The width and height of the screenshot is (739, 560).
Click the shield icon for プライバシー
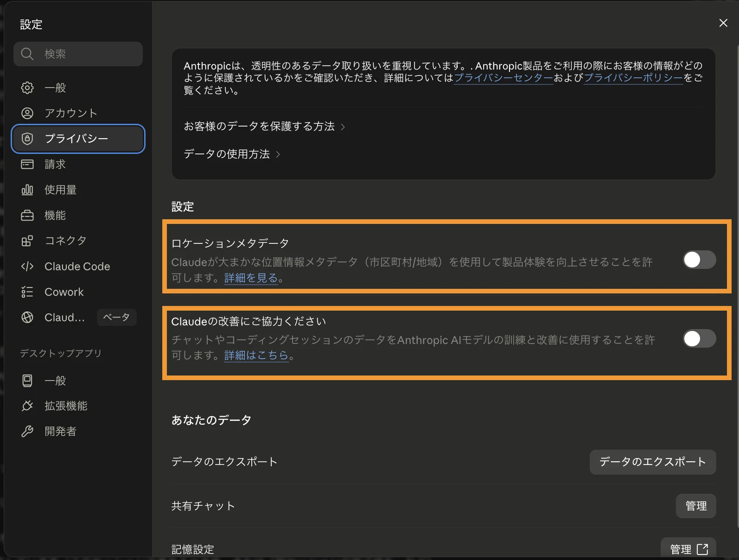pyautogui.click(x=27, y=139)
